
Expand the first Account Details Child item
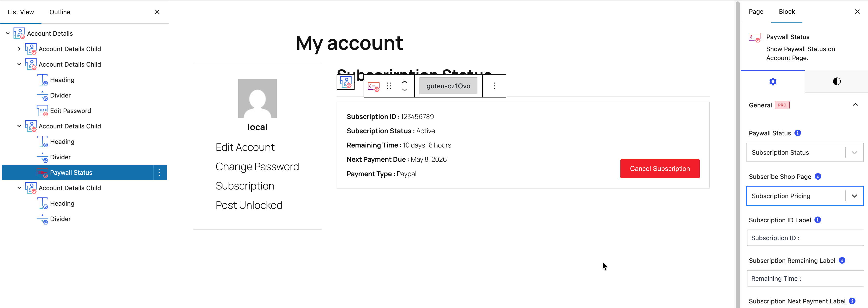[19, 49]
